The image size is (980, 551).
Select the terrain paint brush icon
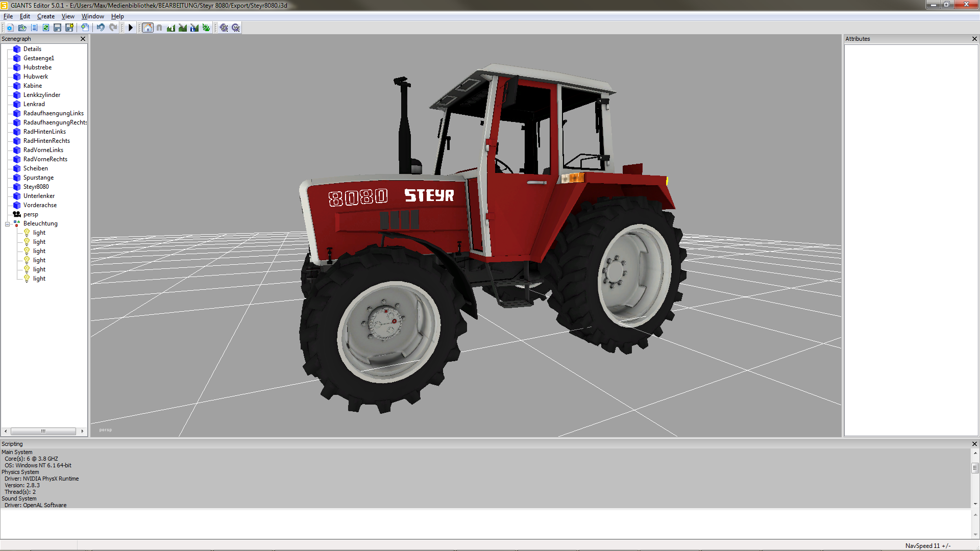pos(183,28)
